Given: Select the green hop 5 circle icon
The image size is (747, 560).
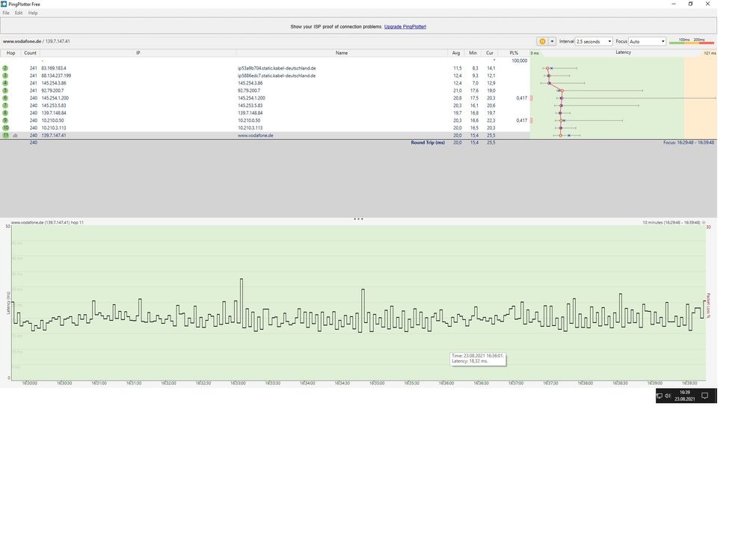Looking at the screenshot, I should click(5, 90).
